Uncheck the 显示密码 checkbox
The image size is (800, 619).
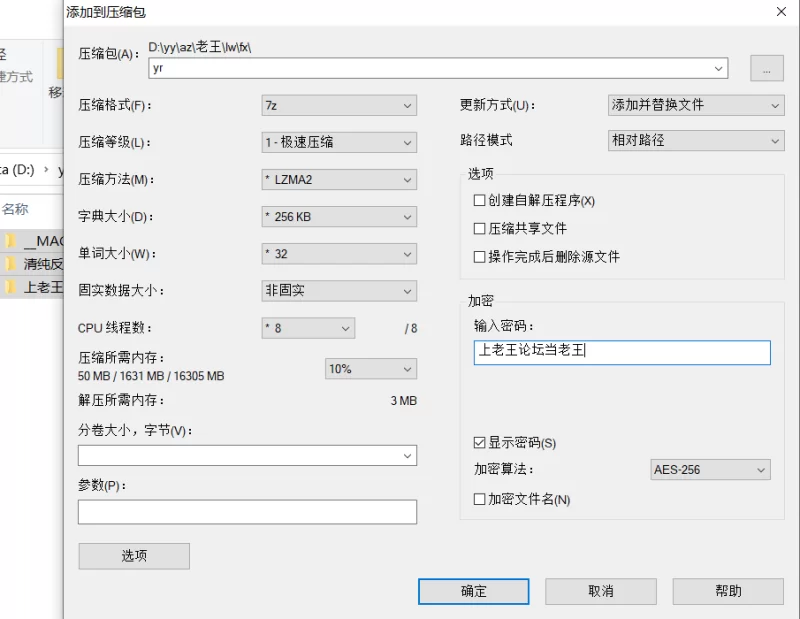[479, 442]
